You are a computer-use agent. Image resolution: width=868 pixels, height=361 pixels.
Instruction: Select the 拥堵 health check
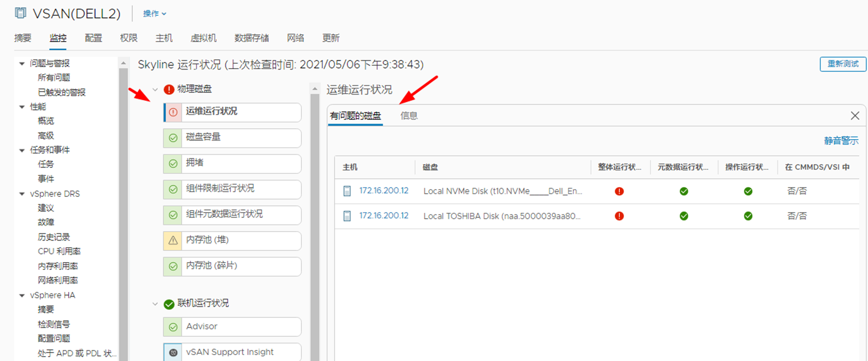[232, 164]
